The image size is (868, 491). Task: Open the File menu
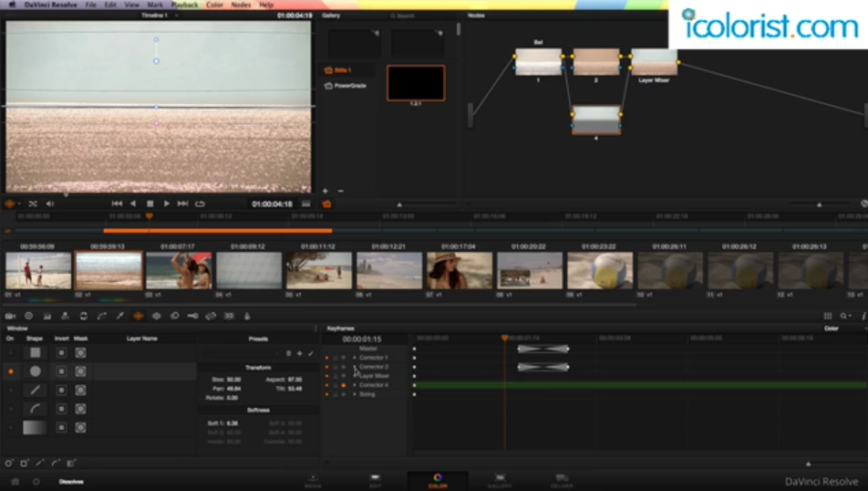[x=91, y=5]
